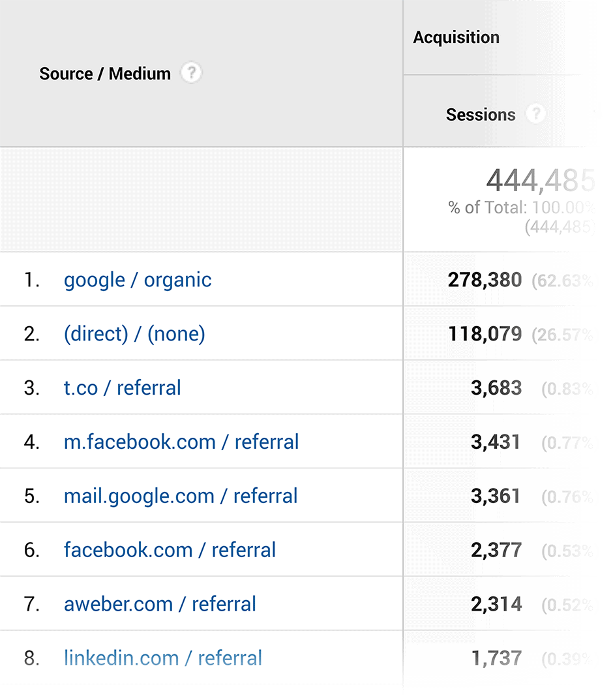Click mail.google.com / referral link
The image size is (613, 700).
(x=181, y=496)
